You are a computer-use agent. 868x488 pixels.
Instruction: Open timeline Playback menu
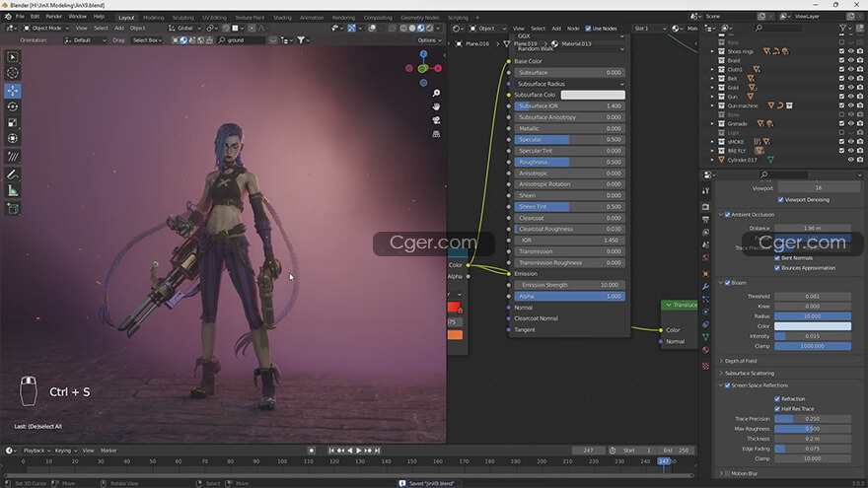click(x=36, y=451)
